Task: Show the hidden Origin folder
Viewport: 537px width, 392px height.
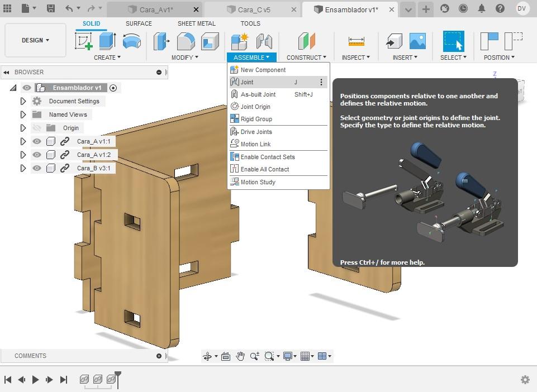Action: tap(37, 128)
